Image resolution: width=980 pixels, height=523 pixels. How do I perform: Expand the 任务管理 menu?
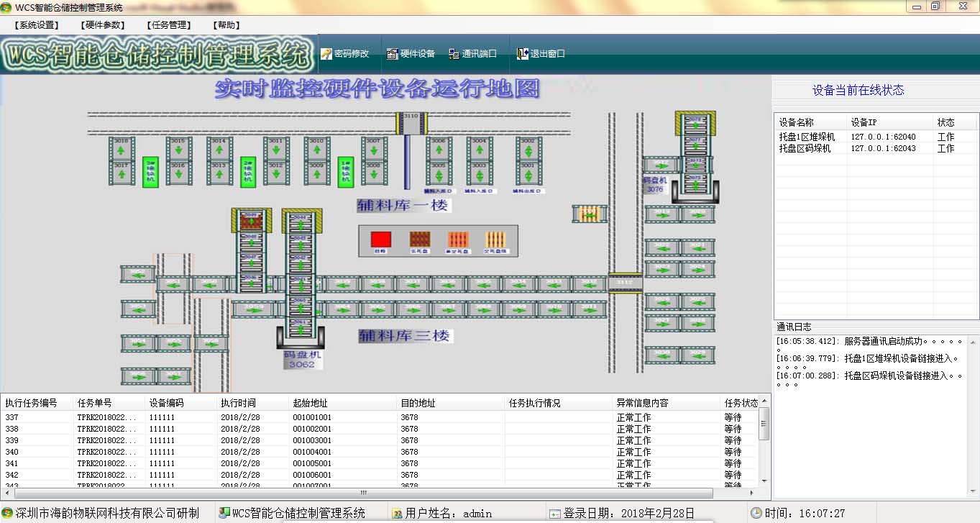[168, 25]
